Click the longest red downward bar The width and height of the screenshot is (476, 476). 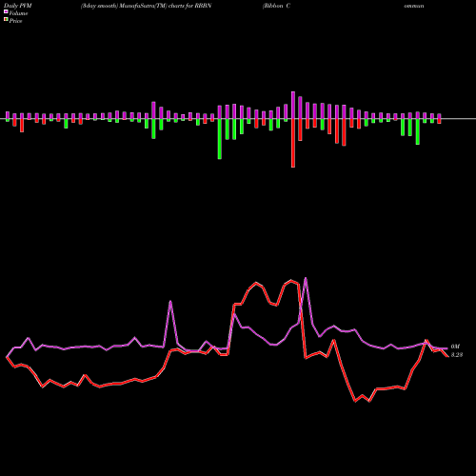point(293,143)
